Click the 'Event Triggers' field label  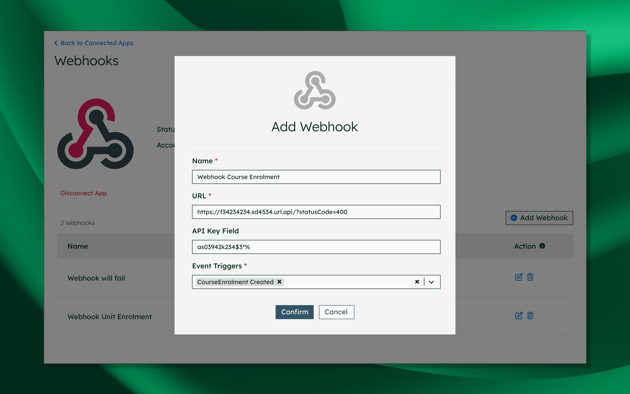tap(217, 266)
